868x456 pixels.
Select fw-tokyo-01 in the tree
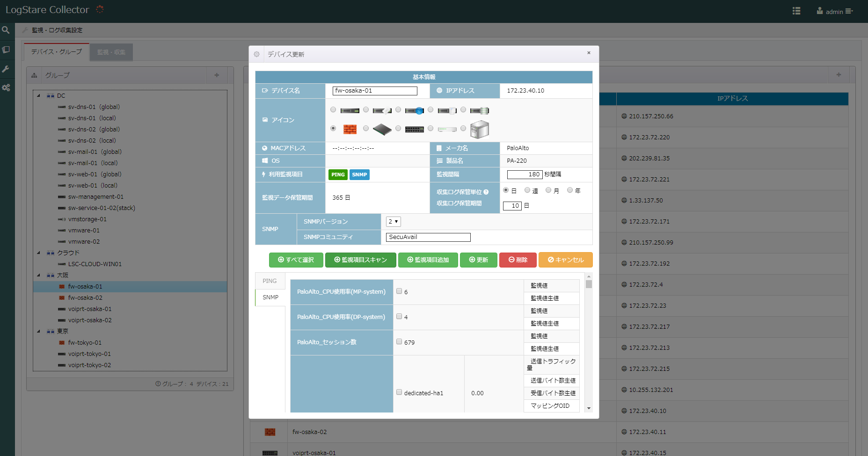85,343
